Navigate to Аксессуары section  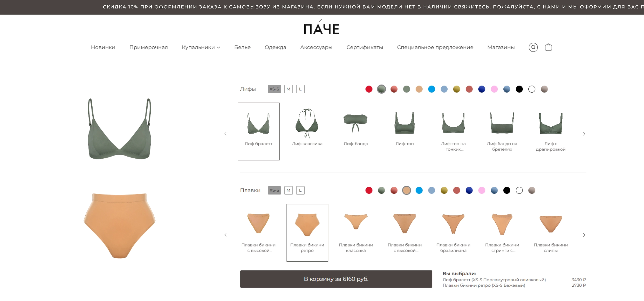coord(316,47)
